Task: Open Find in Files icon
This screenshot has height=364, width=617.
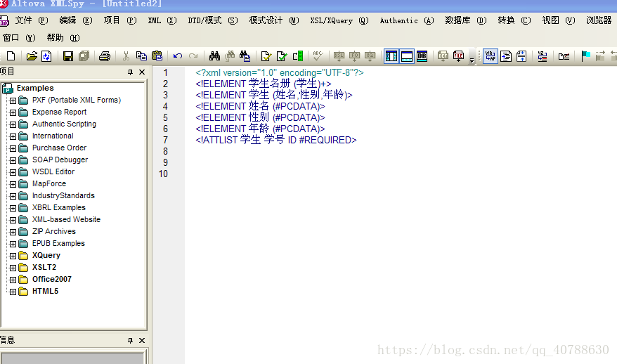Action: pyautogui.click(x=245, y=56)
